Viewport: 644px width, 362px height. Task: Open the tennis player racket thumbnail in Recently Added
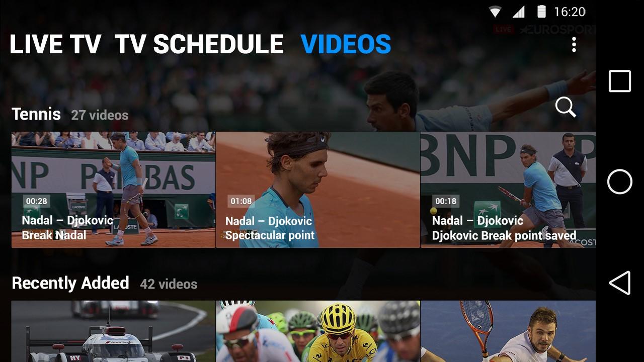coord(508,331)
